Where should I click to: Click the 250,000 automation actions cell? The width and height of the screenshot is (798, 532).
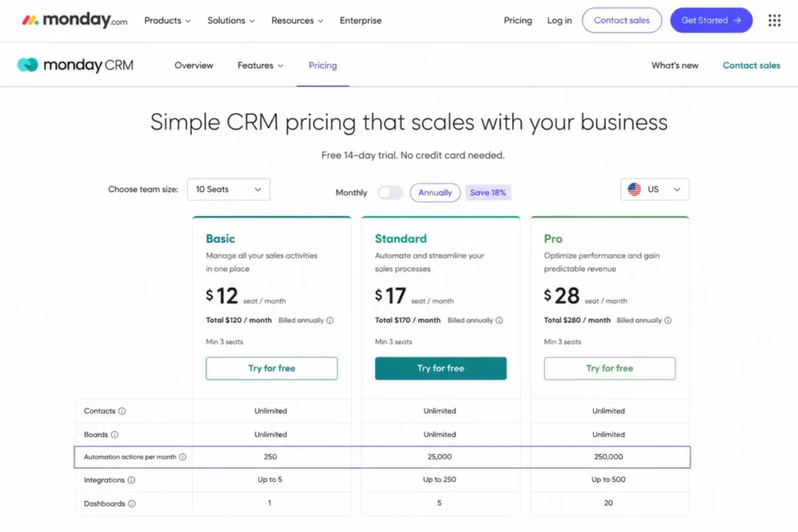pos(609,456)
